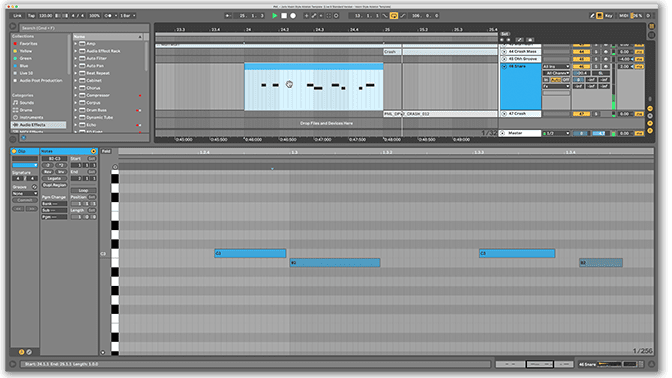
Task: Click the Stop button in the transport
Action: tap(284, 15)
